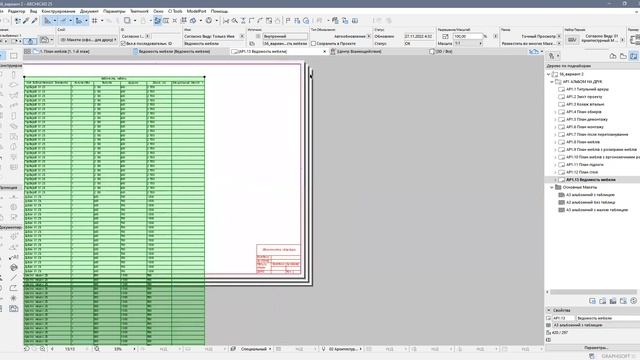Click the Параметры... button in the navigator

pyautogui.click(x=596, y=347)
